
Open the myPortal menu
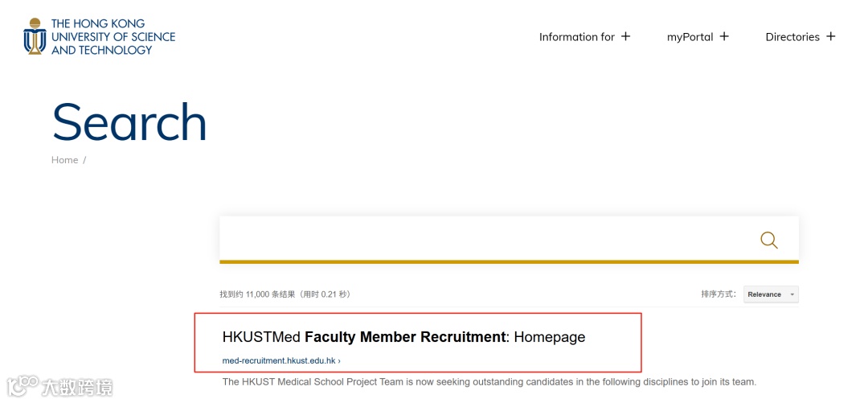(690, 37)
